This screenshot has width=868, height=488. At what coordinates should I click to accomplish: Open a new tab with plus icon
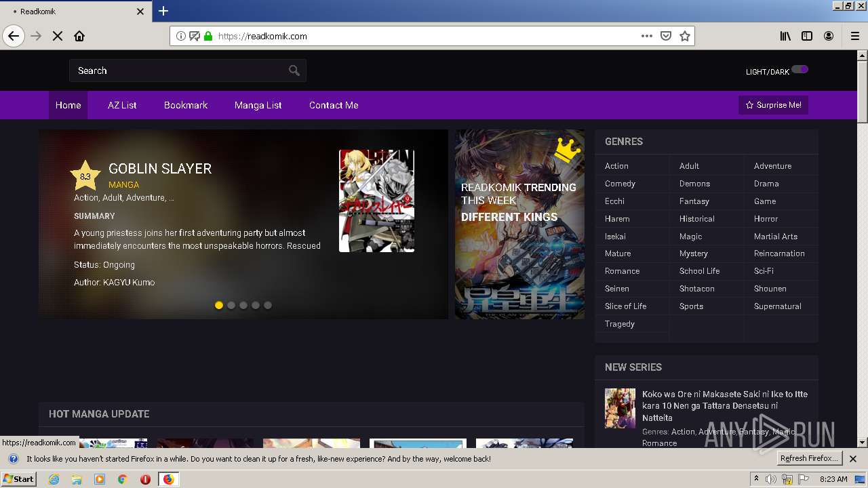163,11
